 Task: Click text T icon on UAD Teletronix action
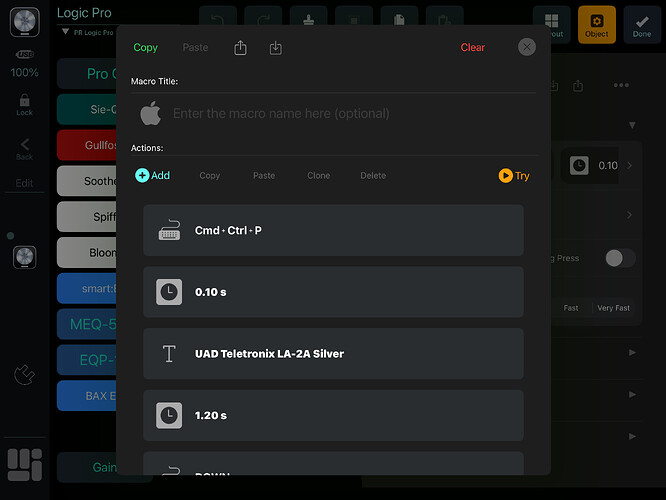coord(169,353)
